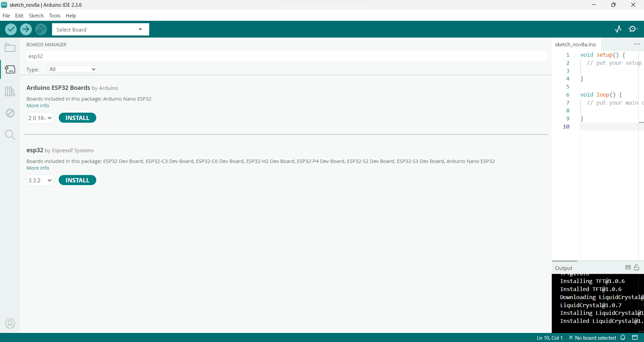Open the sketch tab more options menu
The height and width of the screenshot is (342, 644).
coord(637,44)
